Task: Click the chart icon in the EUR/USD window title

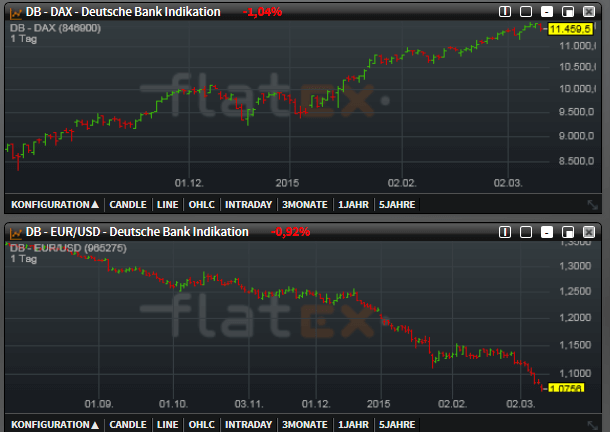Action: click(16, 233)
